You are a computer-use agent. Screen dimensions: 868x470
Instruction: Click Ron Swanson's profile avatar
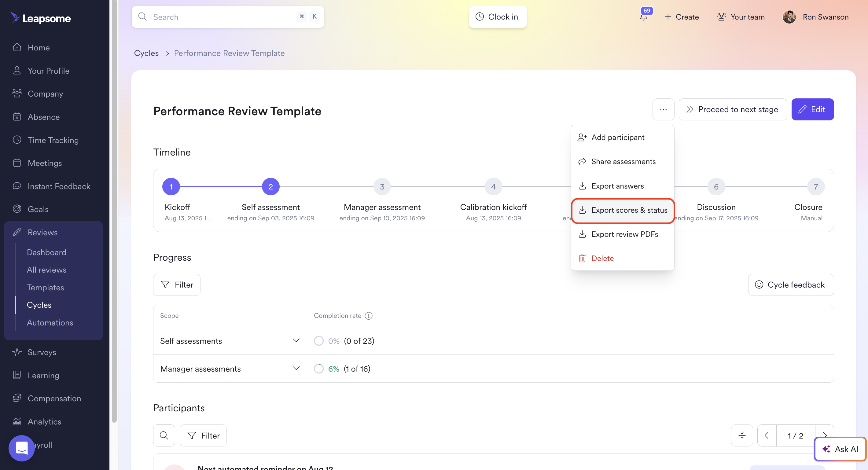click(789, 17)
